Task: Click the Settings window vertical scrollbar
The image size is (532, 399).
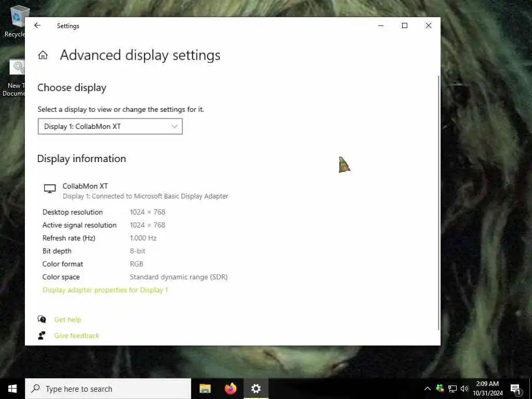Action: click(x=438, y=203)
